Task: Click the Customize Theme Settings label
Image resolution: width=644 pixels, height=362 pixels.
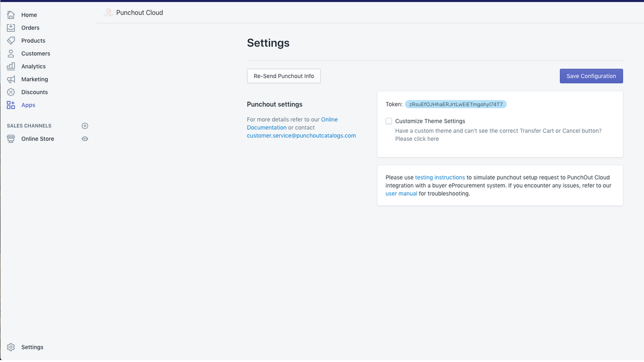Action: click(430, 121)
